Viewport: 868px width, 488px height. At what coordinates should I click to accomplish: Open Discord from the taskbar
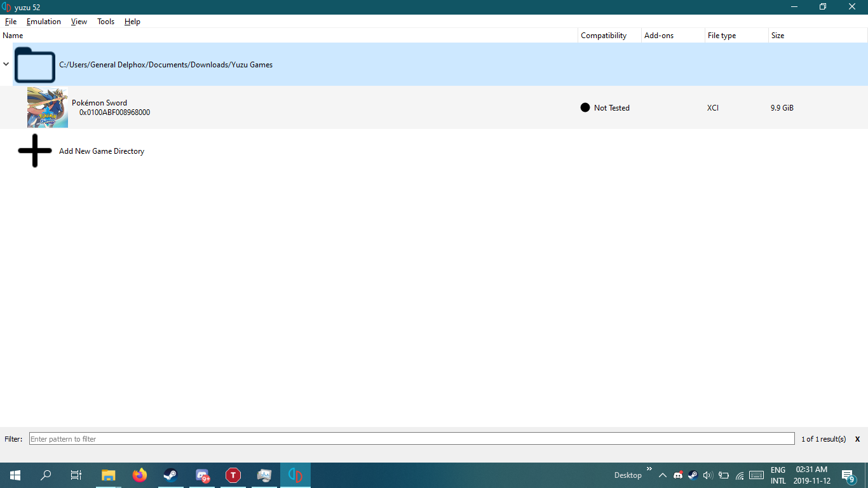pos(203,475)
